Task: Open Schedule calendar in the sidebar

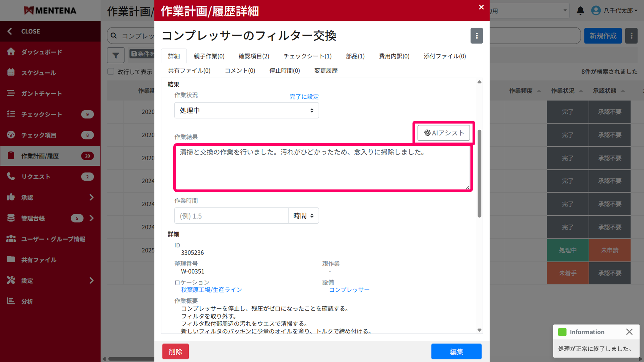Action: coord(39,73)
